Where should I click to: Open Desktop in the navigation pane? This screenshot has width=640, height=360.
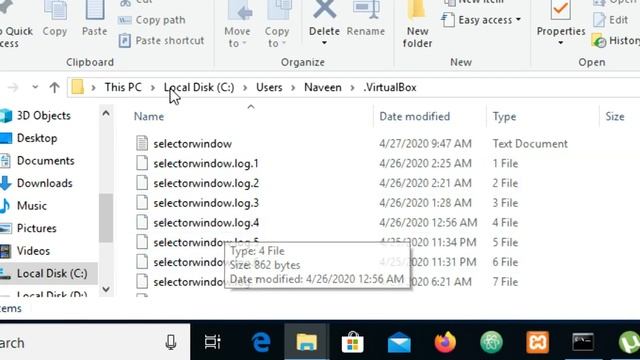pos(37,138)
